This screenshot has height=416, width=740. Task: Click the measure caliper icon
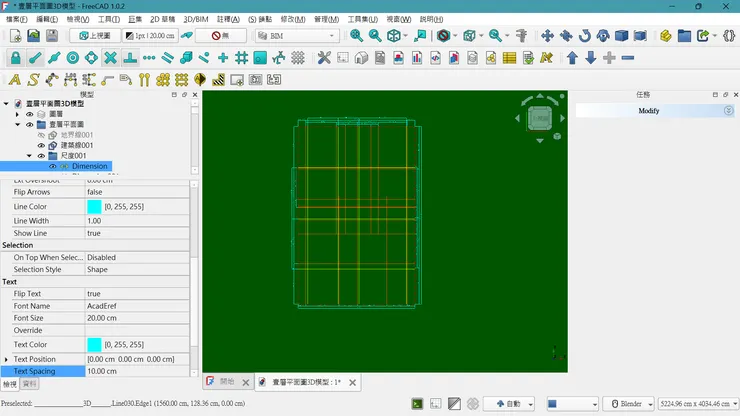point(520,35)
